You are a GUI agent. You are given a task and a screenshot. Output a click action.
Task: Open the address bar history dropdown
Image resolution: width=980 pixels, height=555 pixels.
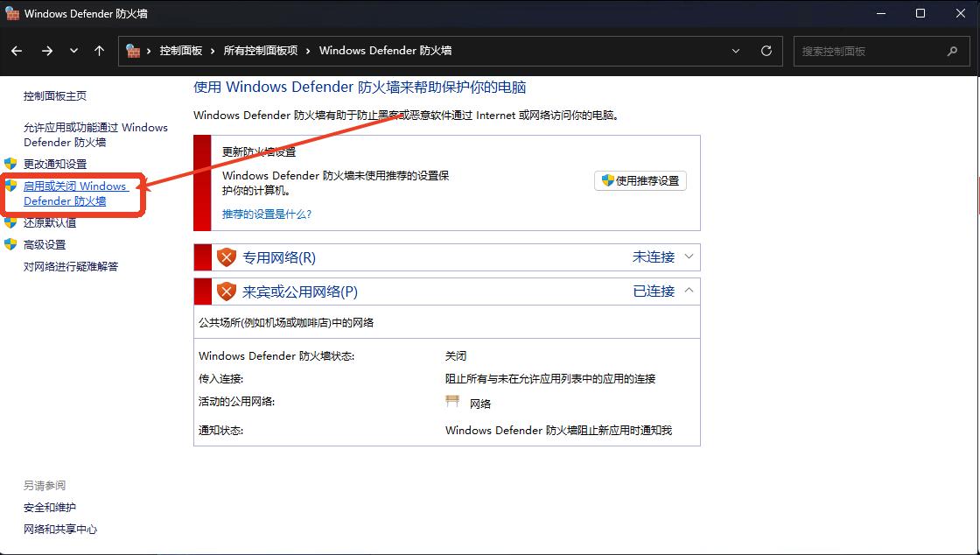(736, 51)
